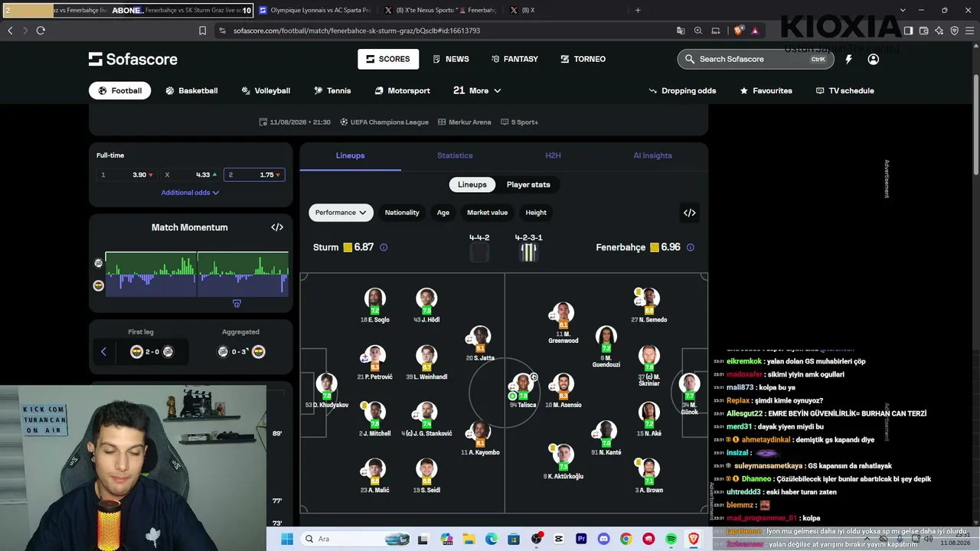The image size is (980, 551).
Task: Open Discord from the taskbar
Action: [x=603, y=540]
